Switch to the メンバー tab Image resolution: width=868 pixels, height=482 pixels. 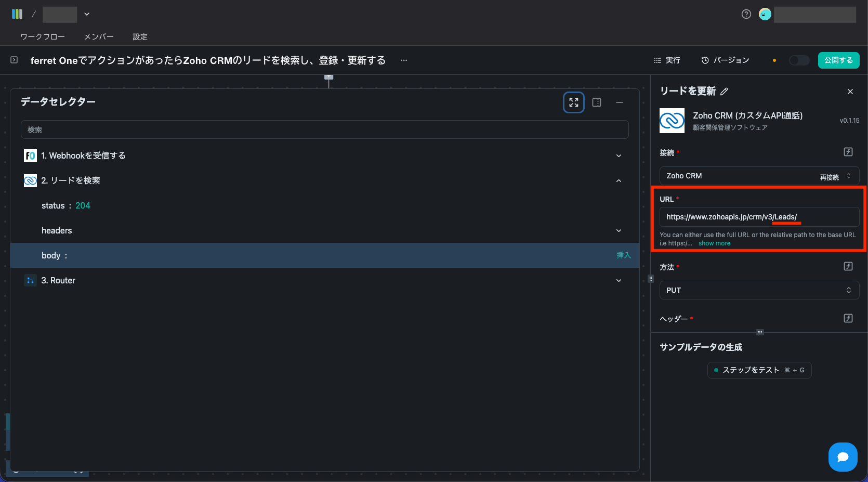tap(99, 36)
